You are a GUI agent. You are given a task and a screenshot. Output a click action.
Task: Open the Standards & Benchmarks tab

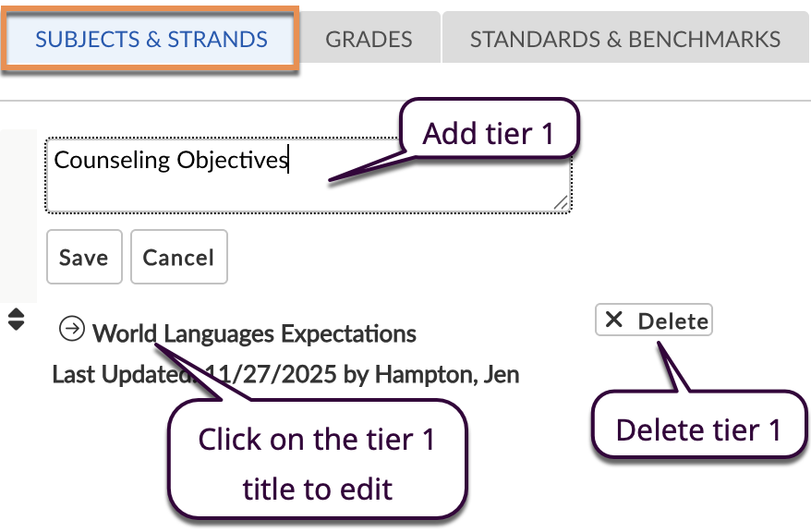tap(625, 39)
